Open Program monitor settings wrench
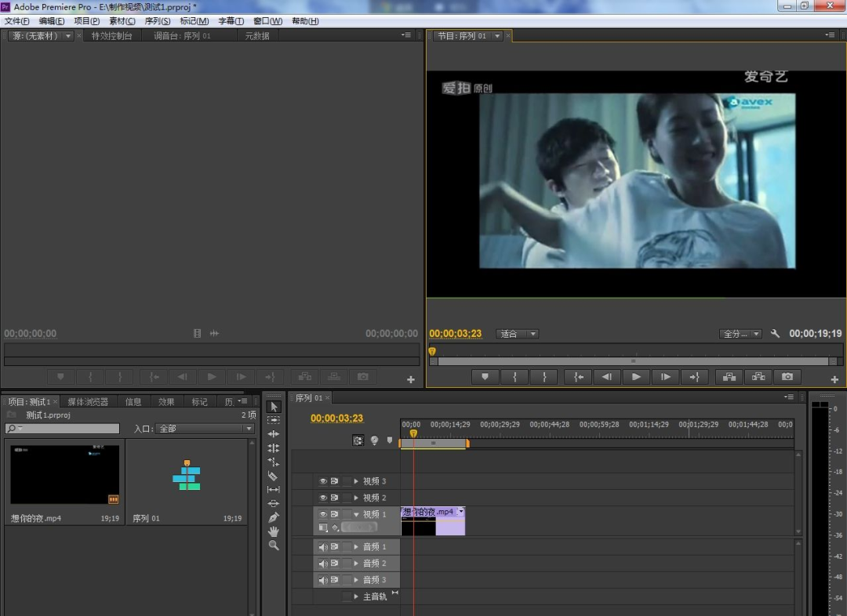 tap(775, 334)
